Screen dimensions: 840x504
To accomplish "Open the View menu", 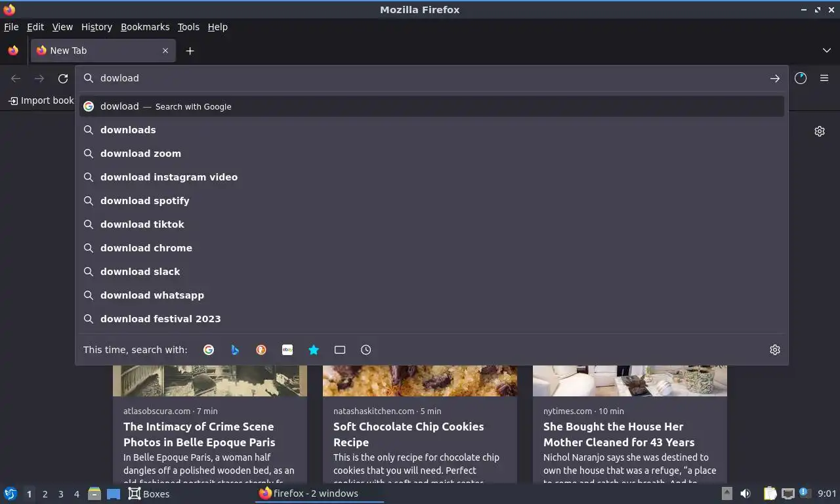I will pos(62,27).
